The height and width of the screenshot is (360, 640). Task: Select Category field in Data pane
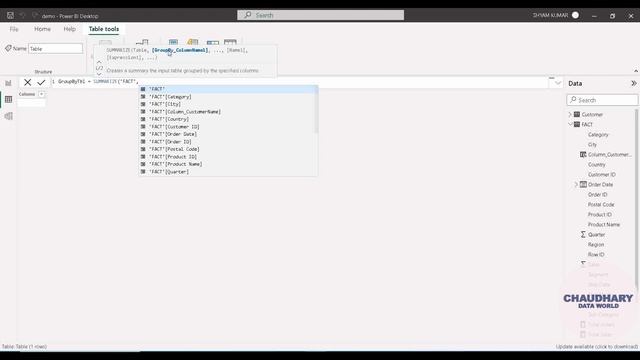pyautogui.click(x=598, y=134)
